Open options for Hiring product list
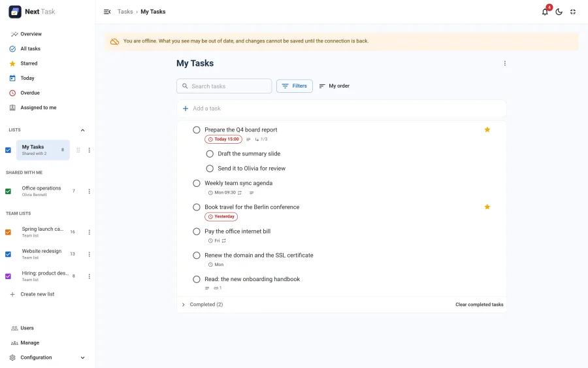The width and height of the screenshot is (588, 368). [x=90, y=276]
